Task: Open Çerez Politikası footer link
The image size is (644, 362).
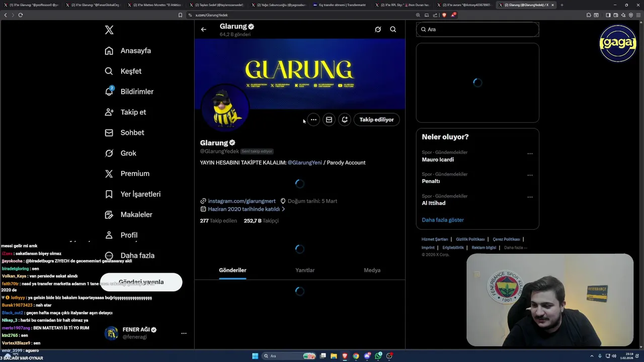Action: [506, 239]
